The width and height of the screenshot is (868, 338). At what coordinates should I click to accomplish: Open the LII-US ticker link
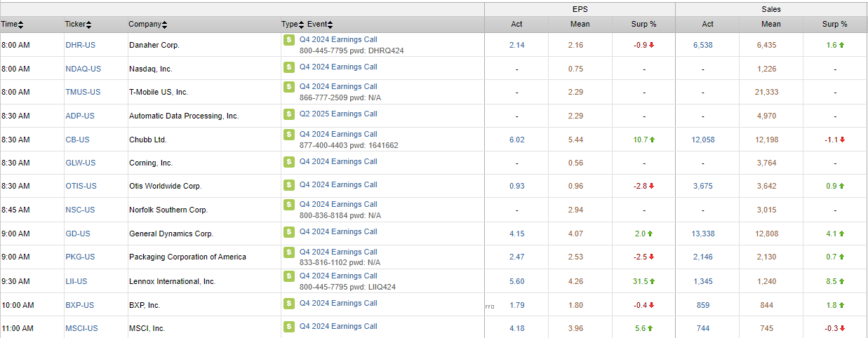pos(77,281)
